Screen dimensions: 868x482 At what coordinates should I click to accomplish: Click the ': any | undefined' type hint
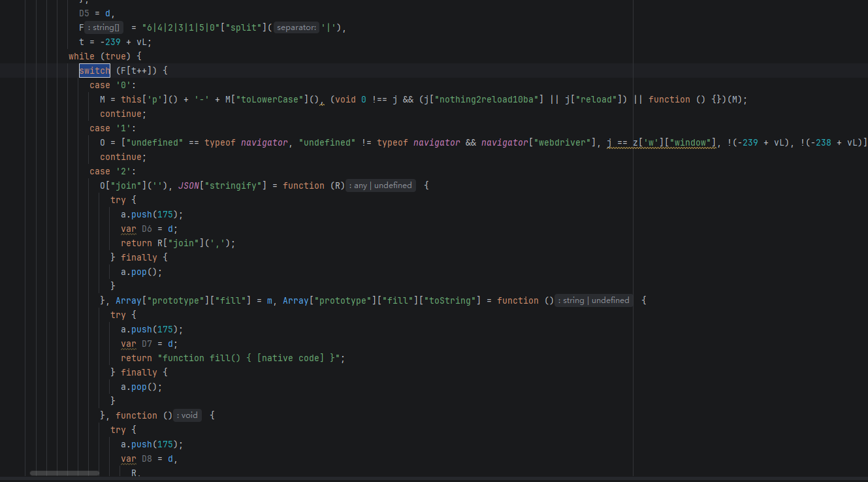coord(381,185)
